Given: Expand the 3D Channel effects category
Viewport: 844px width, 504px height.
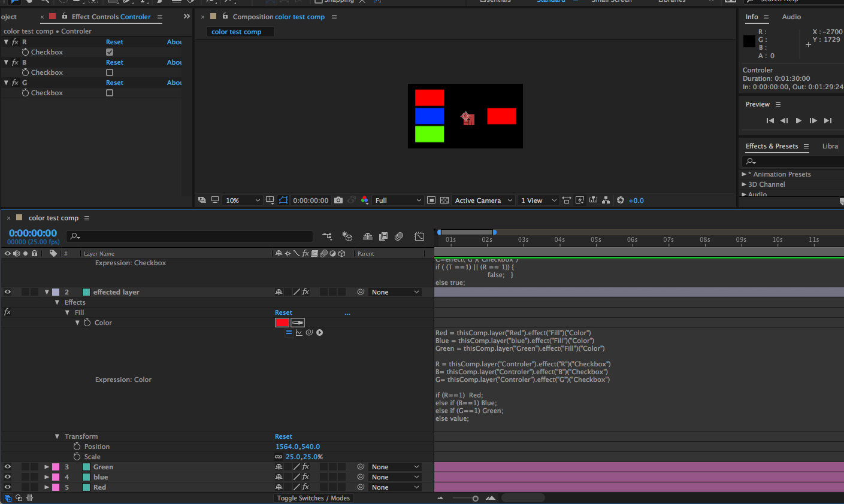Looking at the screenshot, I should [x=744, y=184].
